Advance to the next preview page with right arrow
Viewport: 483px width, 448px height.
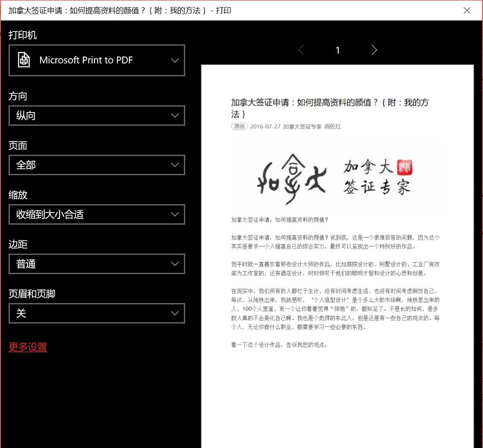[x=374, y=50]
